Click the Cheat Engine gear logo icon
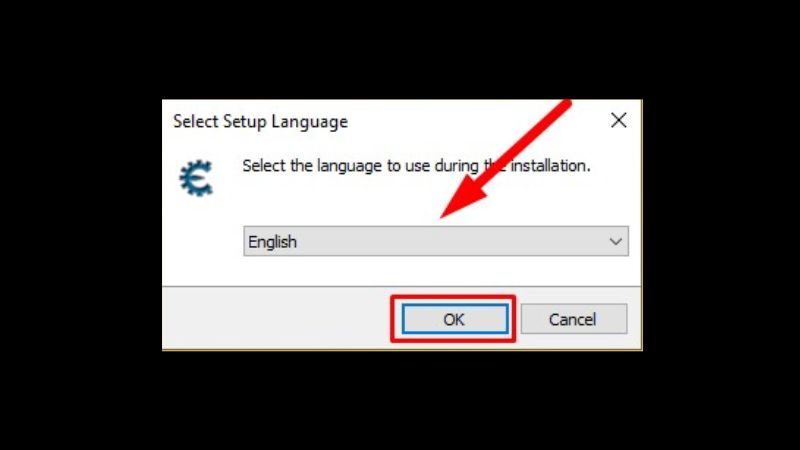Image resolution: width=800 pixels, height=450 pixels. click(196, 178)
